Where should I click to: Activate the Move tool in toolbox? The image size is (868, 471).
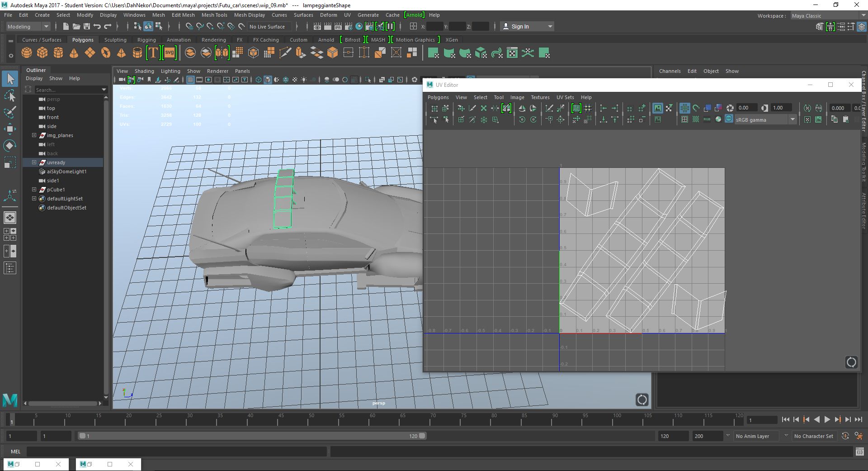click(x=10, y=129)
